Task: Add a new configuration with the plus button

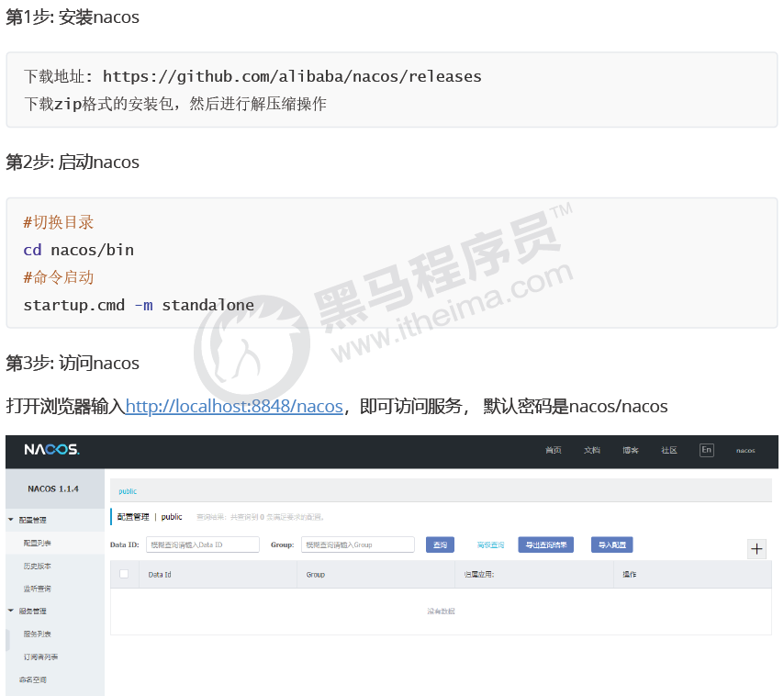Action: click(x=756, y=548)
